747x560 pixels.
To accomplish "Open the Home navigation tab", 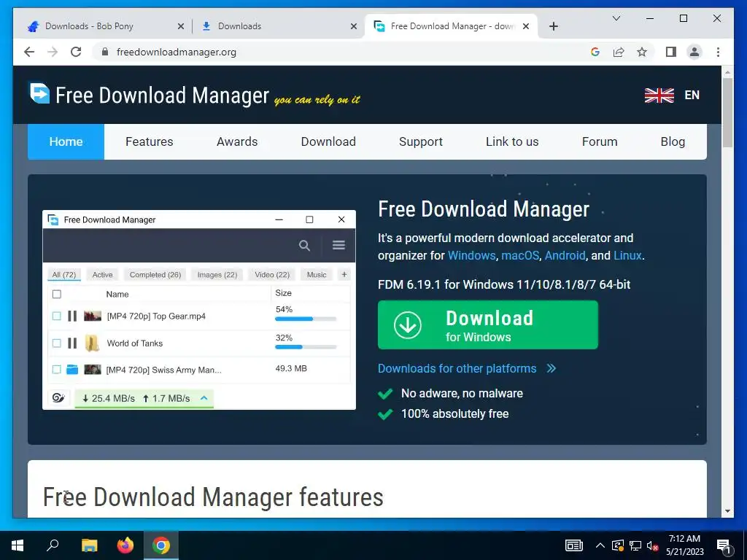I will click(66, 142).
